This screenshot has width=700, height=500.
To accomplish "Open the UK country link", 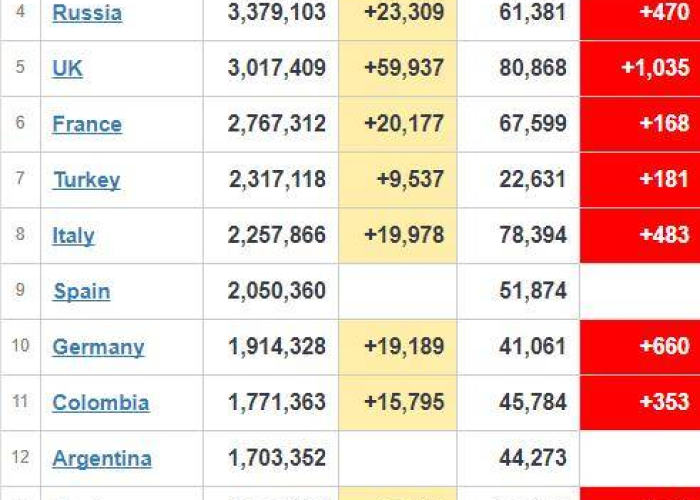I will [x=67, y=68].
